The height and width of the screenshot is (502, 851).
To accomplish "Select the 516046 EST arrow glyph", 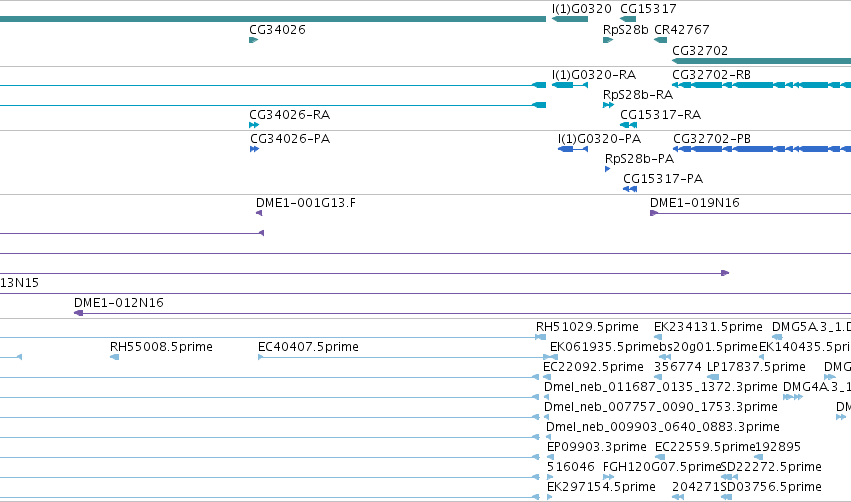I will (x=550, y=478).
